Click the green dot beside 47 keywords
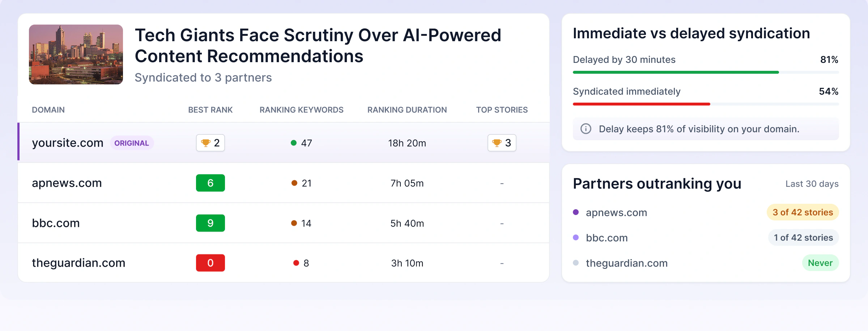This screenshot has height=331, width=868. pos(294,143)
